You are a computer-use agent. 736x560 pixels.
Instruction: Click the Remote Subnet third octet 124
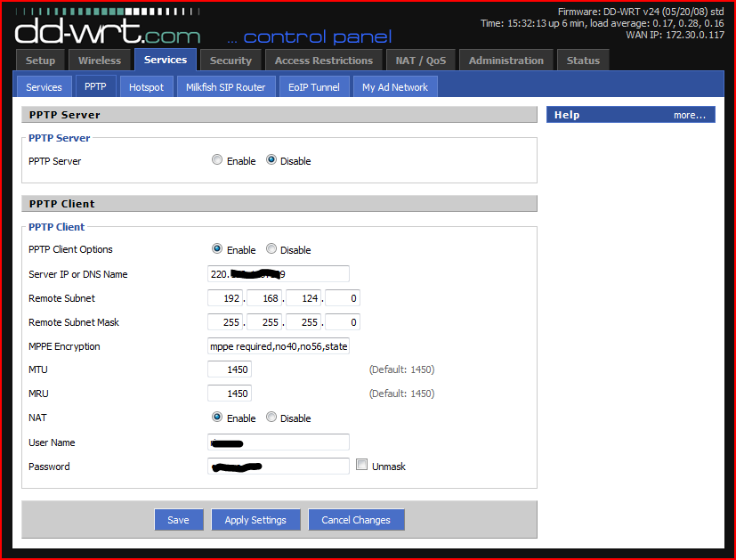[x=303, y=298]
